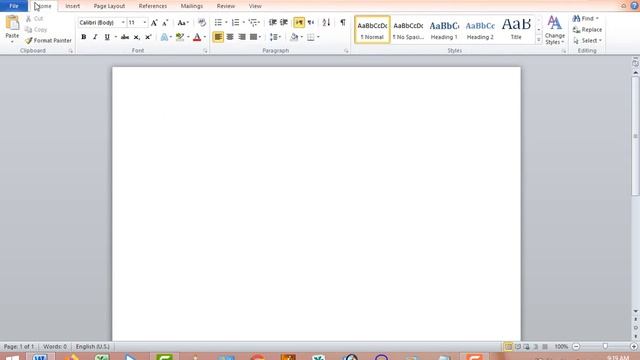Click in the blank document page
This screenshot has width=640, height=360.
[316, 204]
